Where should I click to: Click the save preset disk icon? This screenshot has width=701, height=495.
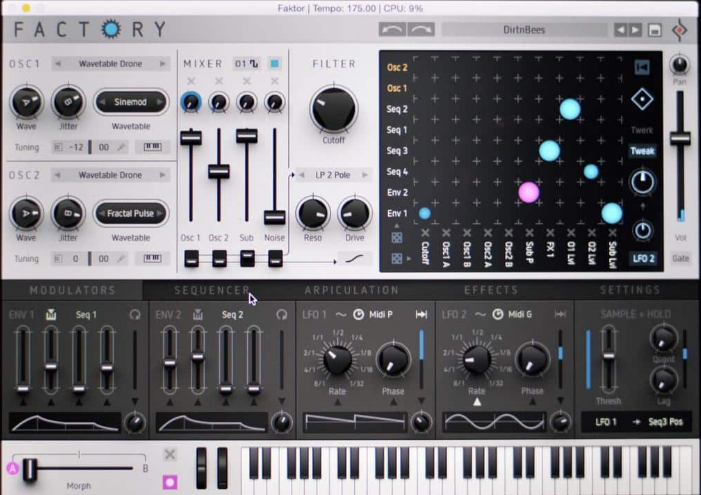(x=655, y=30)
